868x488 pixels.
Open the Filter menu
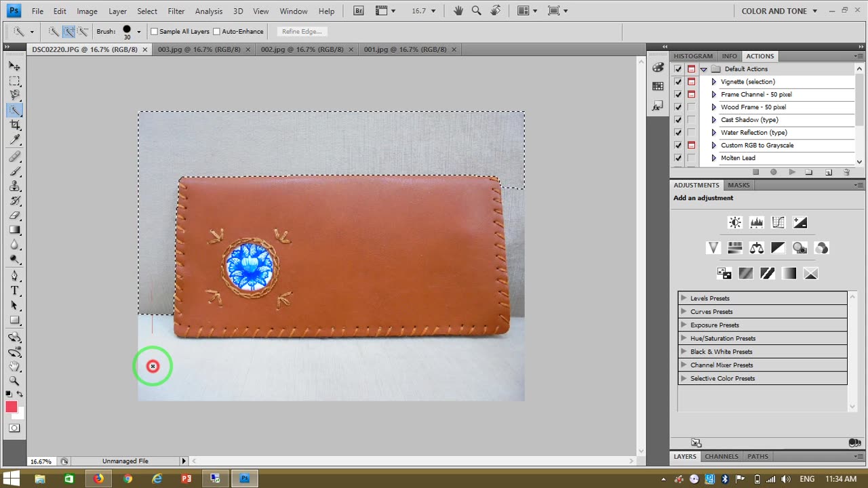[176, 11]
